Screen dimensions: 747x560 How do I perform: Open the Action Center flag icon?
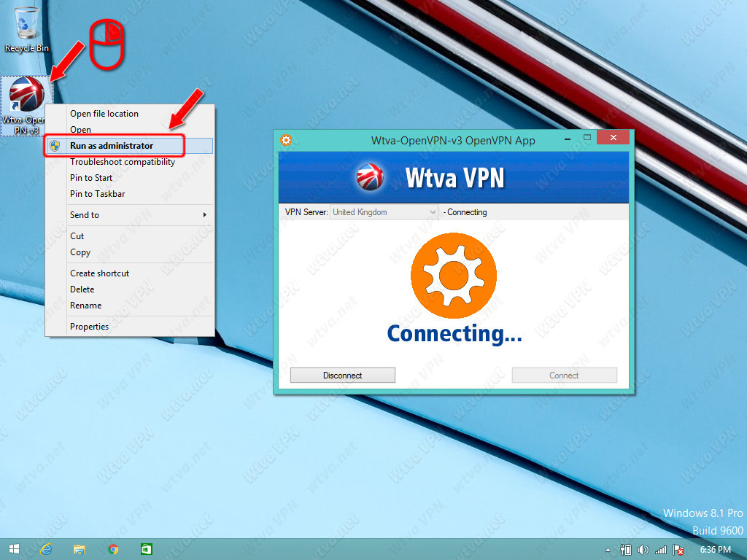(678, 550)
